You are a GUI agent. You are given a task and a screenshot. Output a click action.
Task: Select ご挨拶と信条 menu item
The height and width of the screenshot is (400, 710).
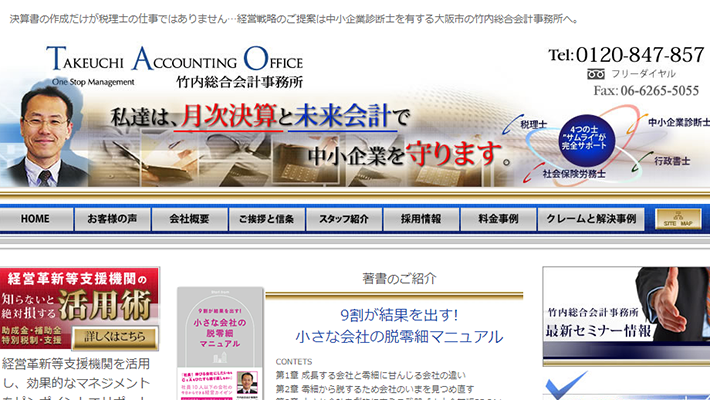(266, 219)
